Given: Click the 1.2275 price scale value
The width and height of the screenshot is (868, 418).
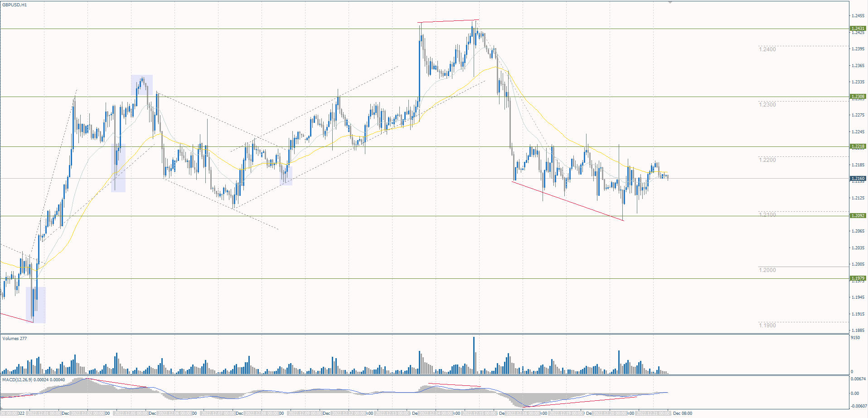Looking at the screenshot, I should coord(858,115).
